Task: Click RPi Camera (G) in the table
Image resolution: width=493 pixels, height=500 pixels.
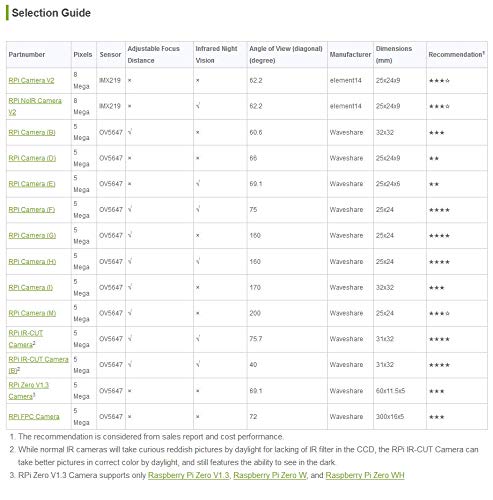Action: pyautogui.click(x=32, y=236)
